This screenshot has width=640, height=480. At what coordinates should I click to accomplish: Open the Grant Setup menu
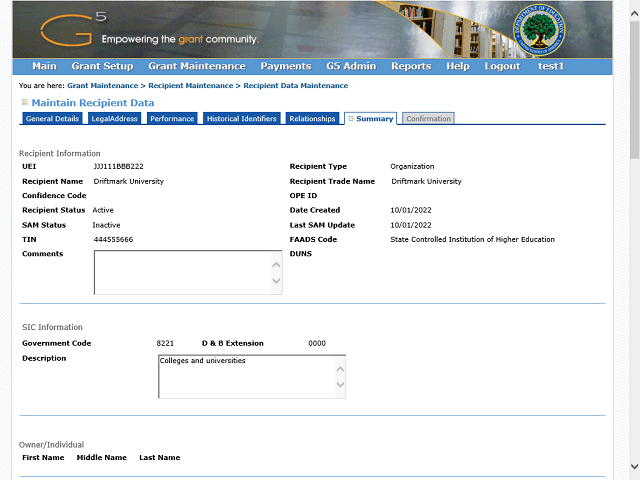(102, 66)
